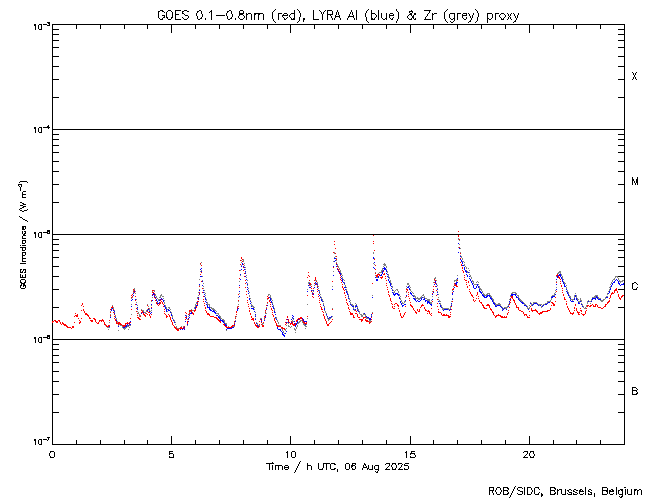Click the 10⁻³ y-axis tick label
The image size is (650, 500).
pyautogui.click(x=38, y=25)
